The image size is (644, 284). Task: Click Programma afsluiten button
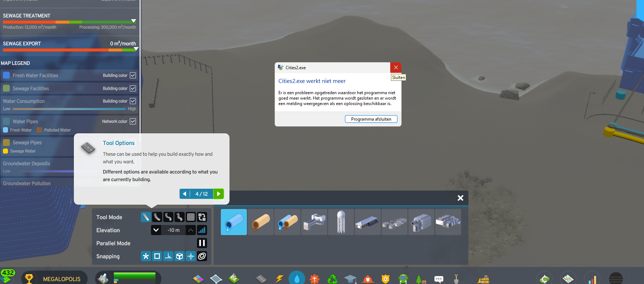(371, 119)
